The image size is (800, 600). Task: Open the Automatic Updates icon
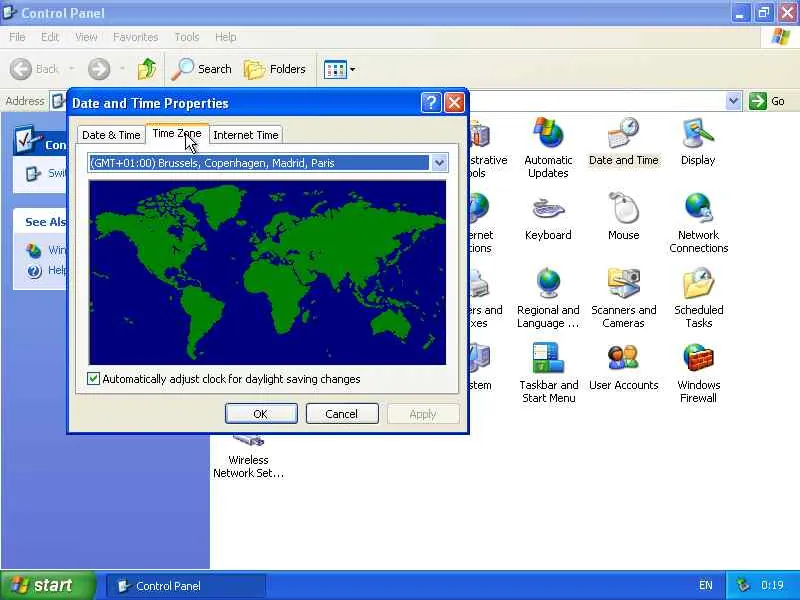pyautogui.click(x=548, y=147)
